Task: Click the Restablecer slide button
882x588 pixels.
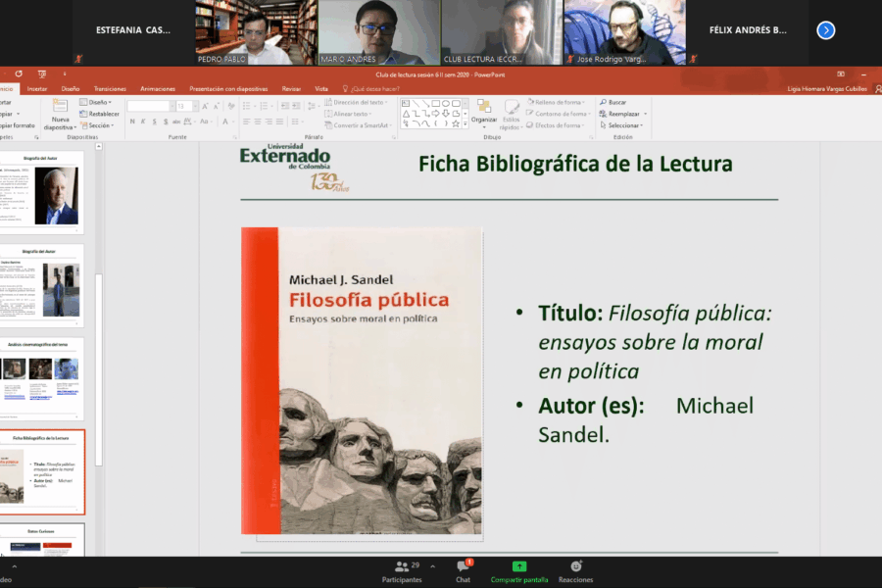Action: pos(101,114)
